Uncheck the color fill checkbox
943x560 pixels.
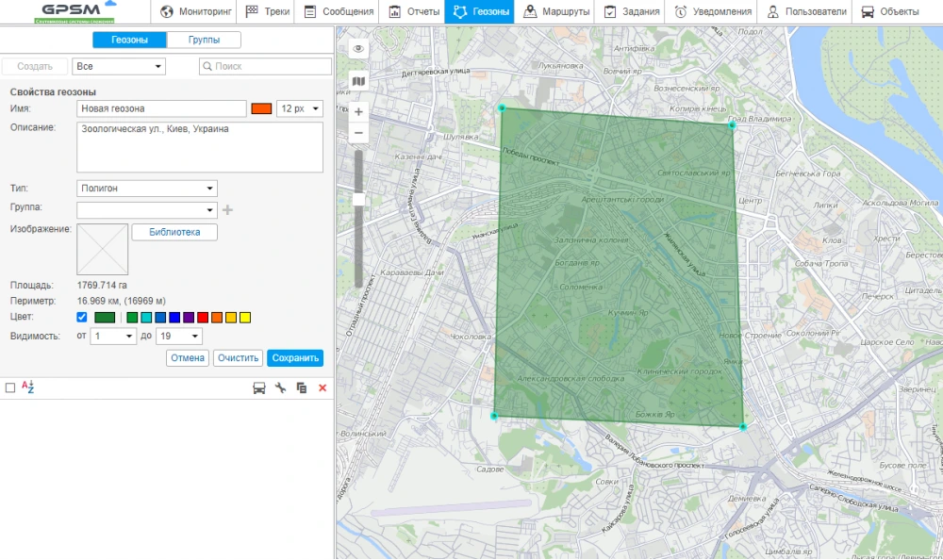[x=81, y=318]
